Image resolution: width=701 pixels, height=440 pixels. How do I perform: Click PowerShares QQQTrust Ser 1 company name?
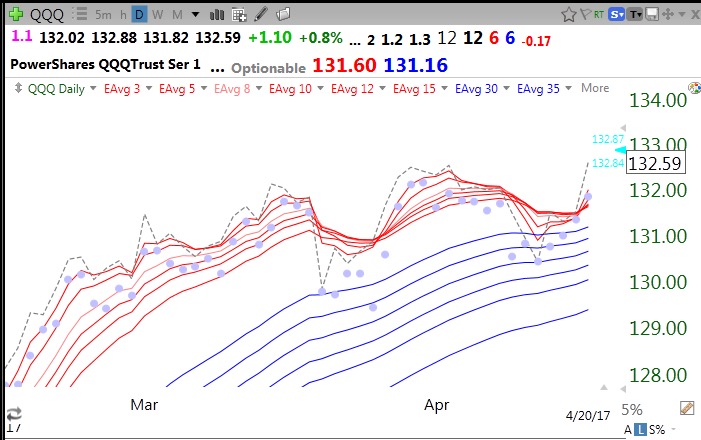coord(105,64)
